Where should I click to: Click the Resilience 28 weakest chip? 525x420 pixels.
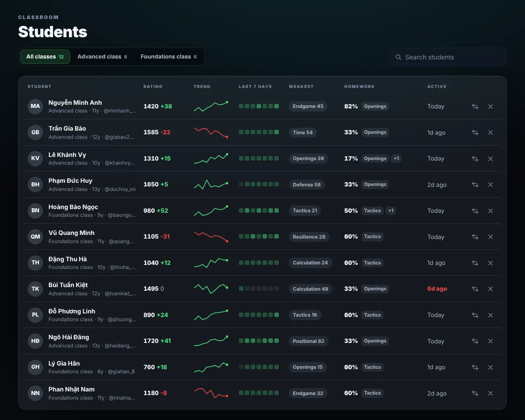tap(309, 237)
